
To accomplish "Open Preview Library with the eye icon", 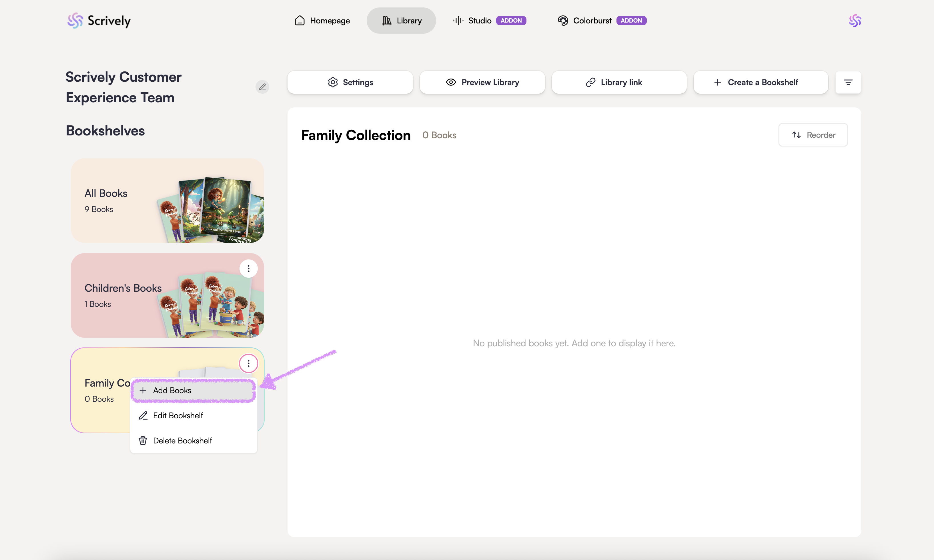I will (482, 82).
